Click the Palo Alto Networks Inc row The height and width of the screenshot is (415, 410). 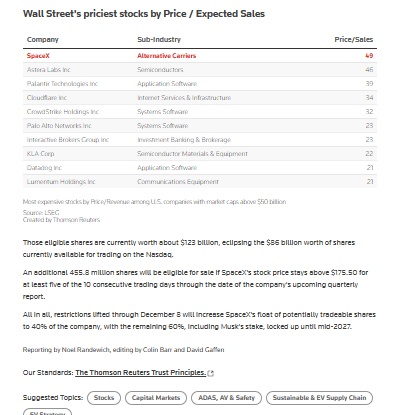tap(200, 126)
